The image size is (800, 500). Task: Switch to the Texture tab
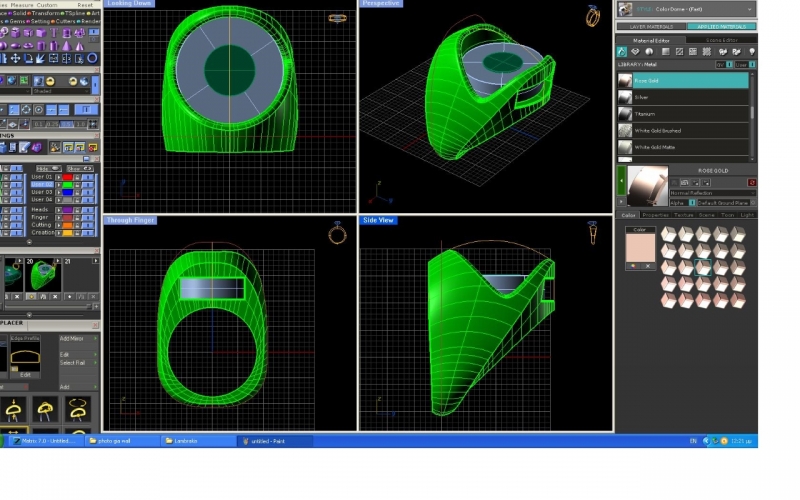click(683, 215)
